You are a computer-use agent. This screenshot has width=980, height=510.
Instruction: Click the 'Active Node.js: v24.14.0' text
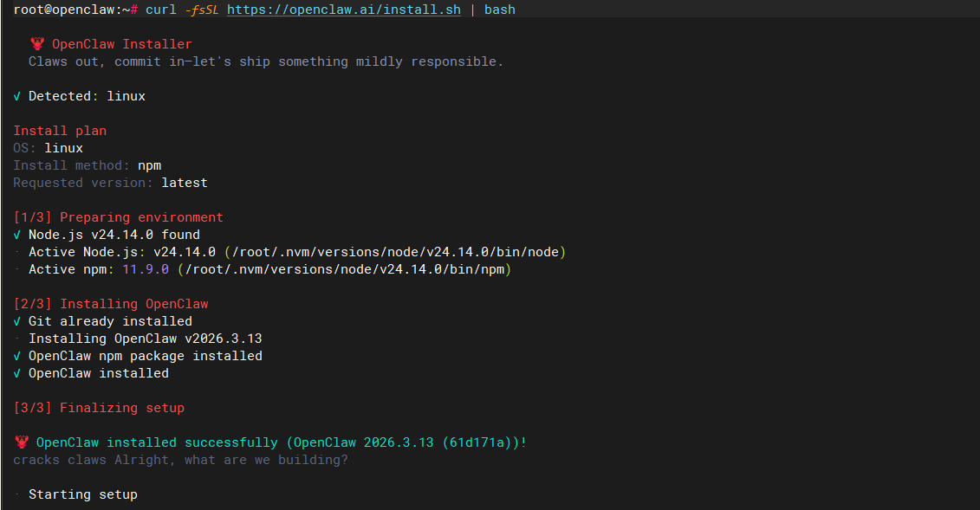coord(122,252)
